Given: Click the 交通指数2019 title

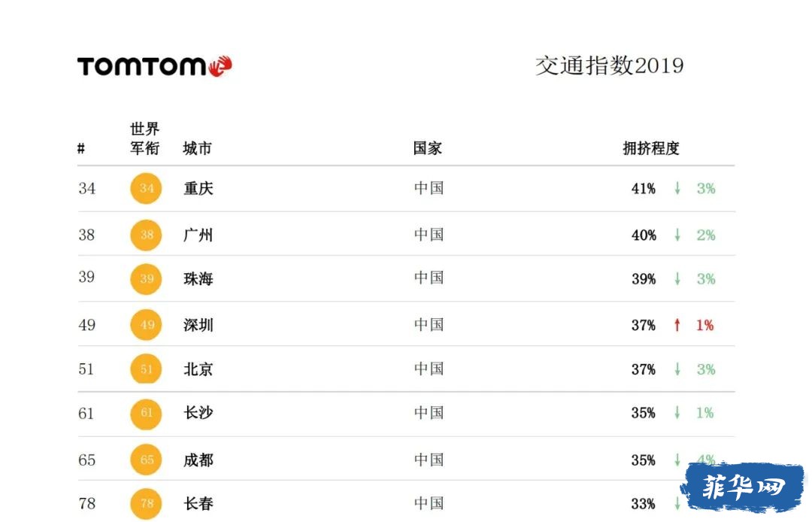Looking at the screenshot, I should click(609, 65).
